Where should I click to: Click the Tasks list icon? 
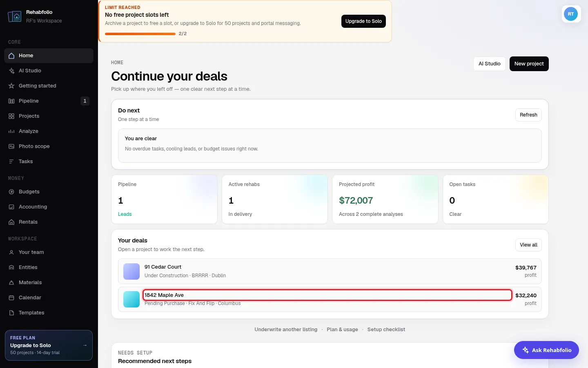(11, 162)
